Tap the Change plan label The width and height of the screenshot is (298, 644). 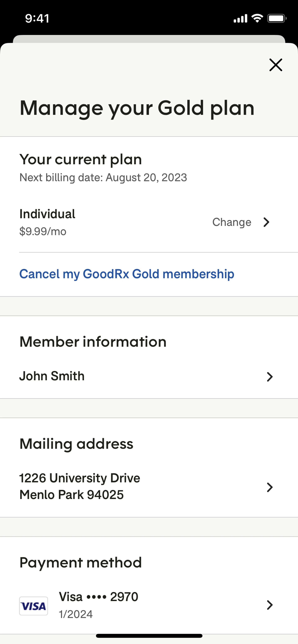click(232, 222)
